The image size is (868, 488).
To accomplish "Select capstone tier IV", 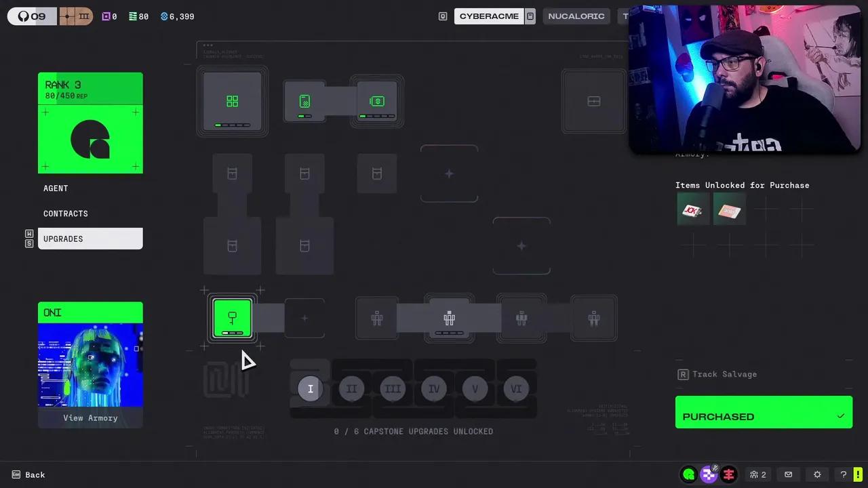I will (434, 388).
